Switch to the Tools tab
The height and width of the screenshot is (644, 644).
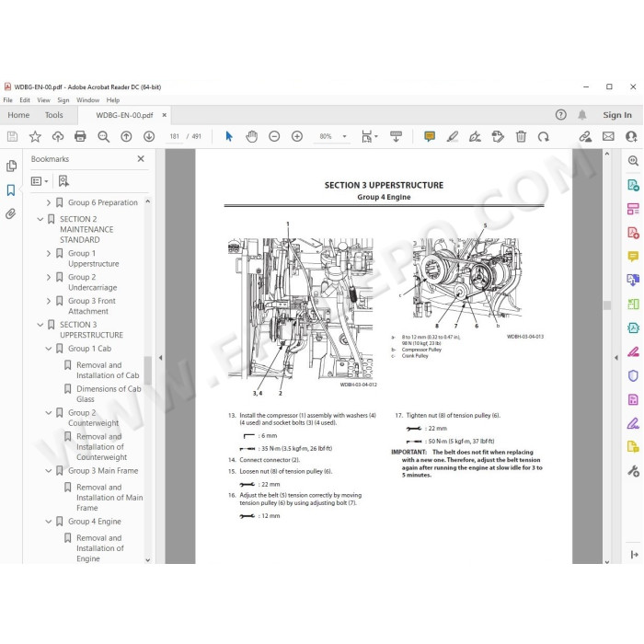tap(53, 115)
